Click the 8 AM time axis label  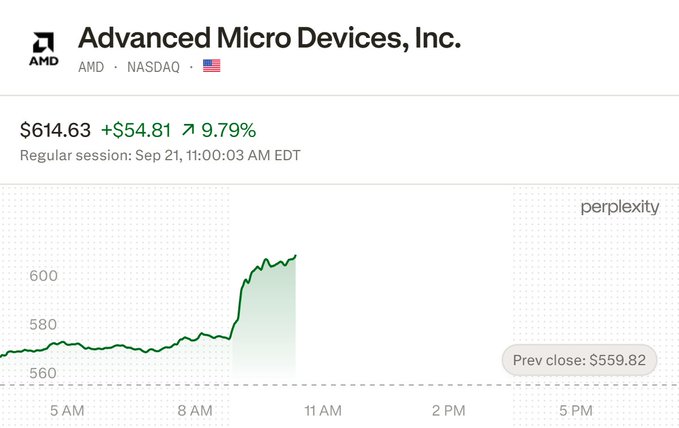coord(195,410)
